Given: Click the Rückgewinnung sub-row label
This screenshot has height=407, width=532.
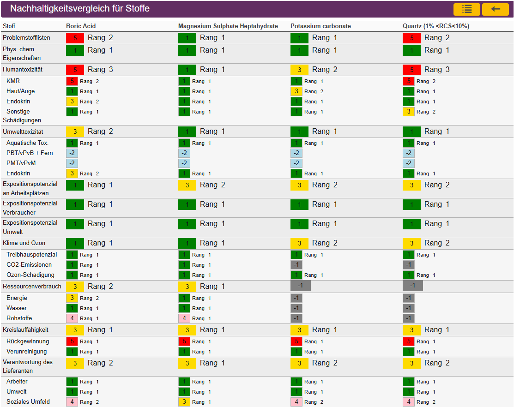Looking at the screenshot, I should [28, 341].
